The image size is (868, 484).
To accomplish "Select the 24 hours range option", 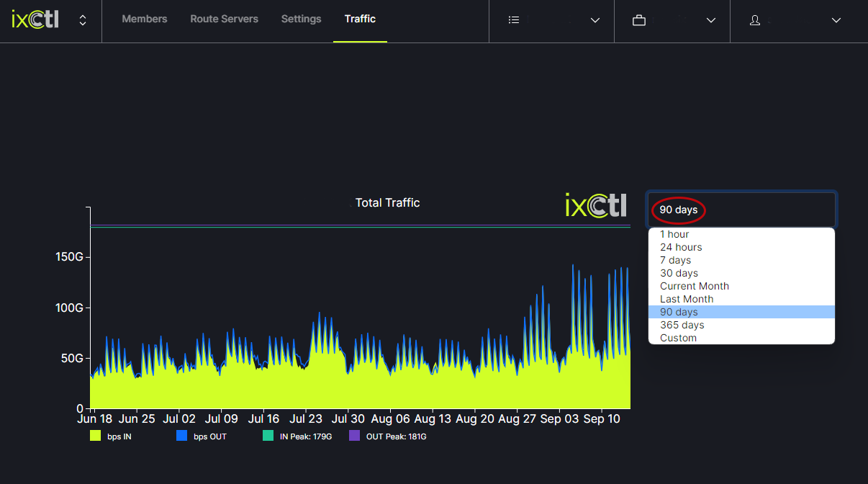I will pyautogui.click(x=681, y=247).
